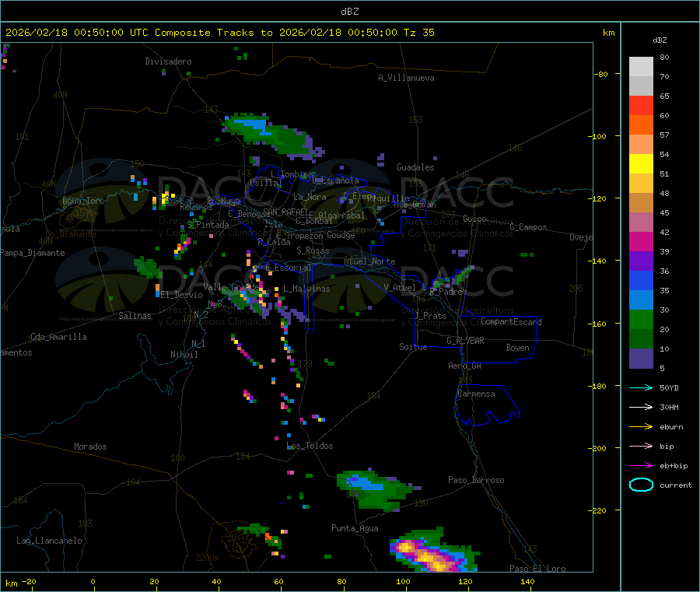
Task: Click the Salinas map label
Action: pos(135,316)
